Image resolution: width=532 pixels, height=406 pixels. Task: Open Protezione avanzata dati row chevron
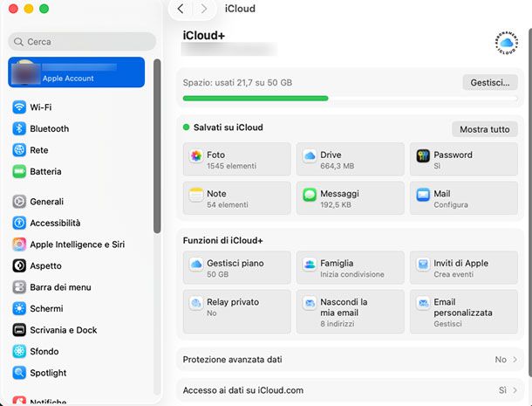tap(515, 360)
